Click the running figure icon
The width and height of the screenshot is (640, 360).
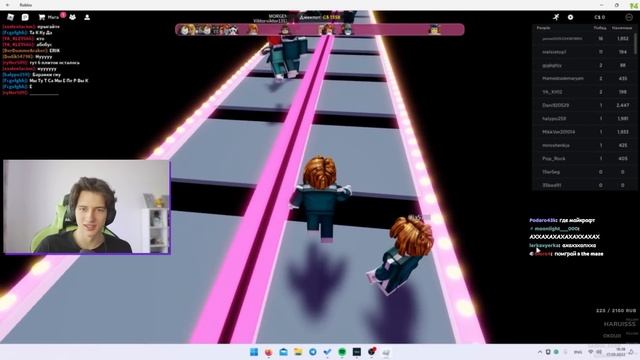coord(556,17)
